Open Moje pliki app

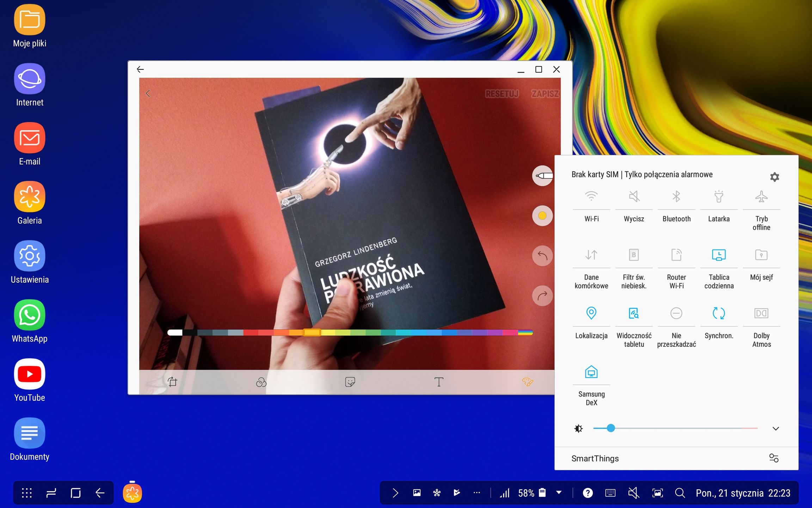[30, 26]
